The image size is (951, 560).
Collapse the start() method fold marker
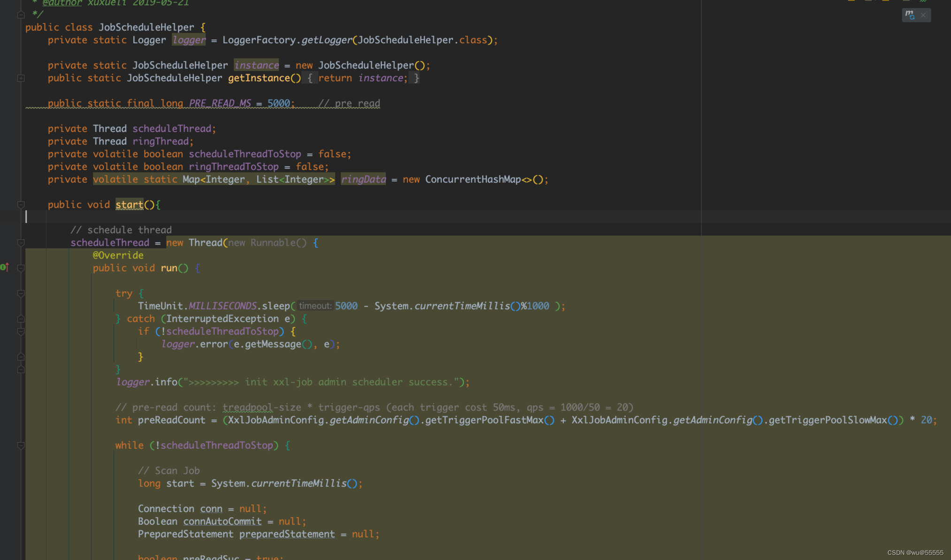pyautogui.click(x=21, y=205)
